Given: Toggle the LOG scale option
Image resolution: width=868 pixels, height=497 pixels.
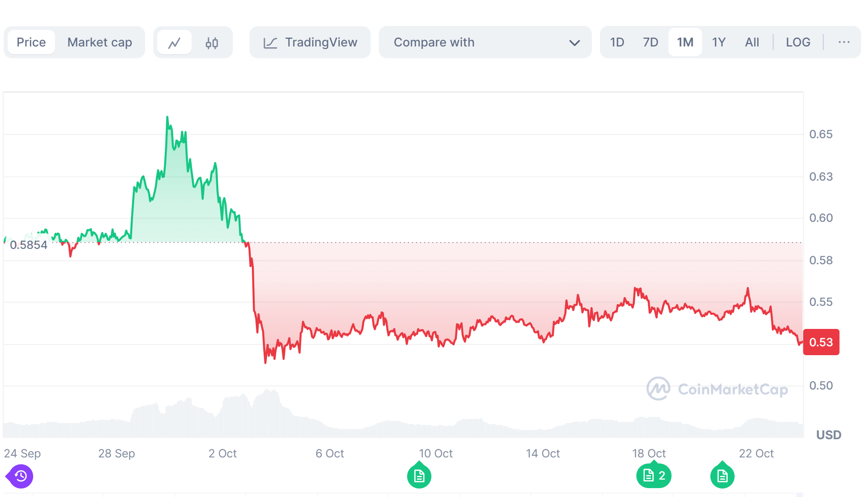Looking at the screenshot, I should [798, 42].
